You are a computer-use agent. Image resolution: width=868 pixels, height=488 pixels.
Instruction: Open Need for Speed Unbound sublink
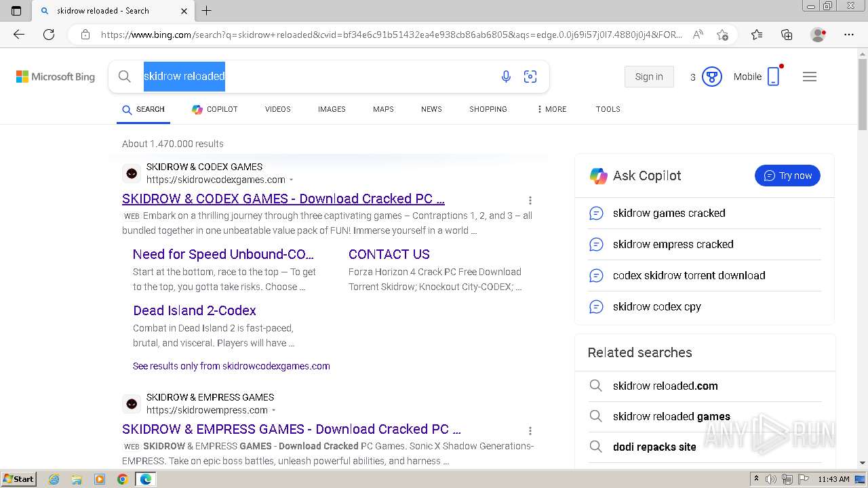pyautogui.click(x=223, y=254)
